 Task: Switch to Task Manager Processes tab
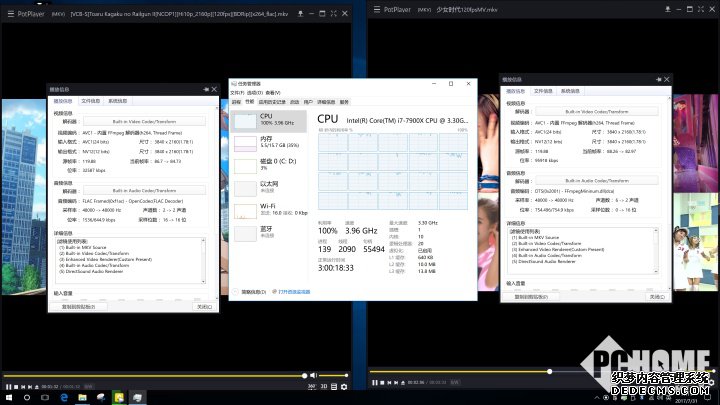236,102
